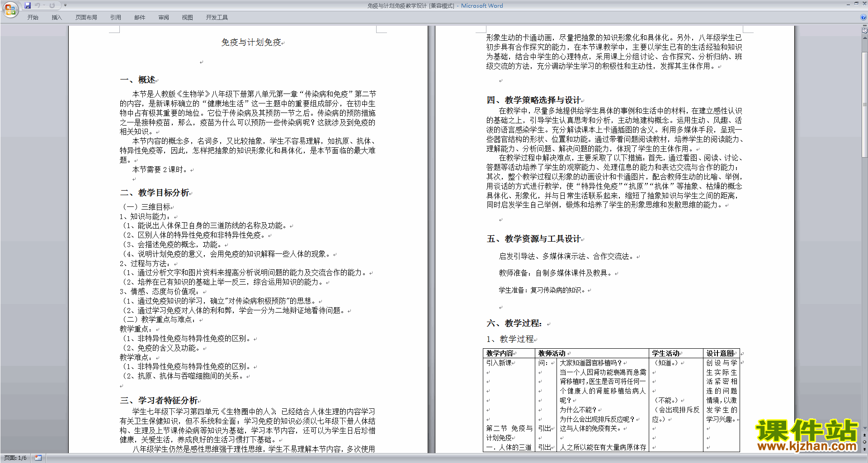The height and width of the screenshot is (463, 868).
Task: Click the 页面: 1/6 status indicator
Action: pos(15,458)
